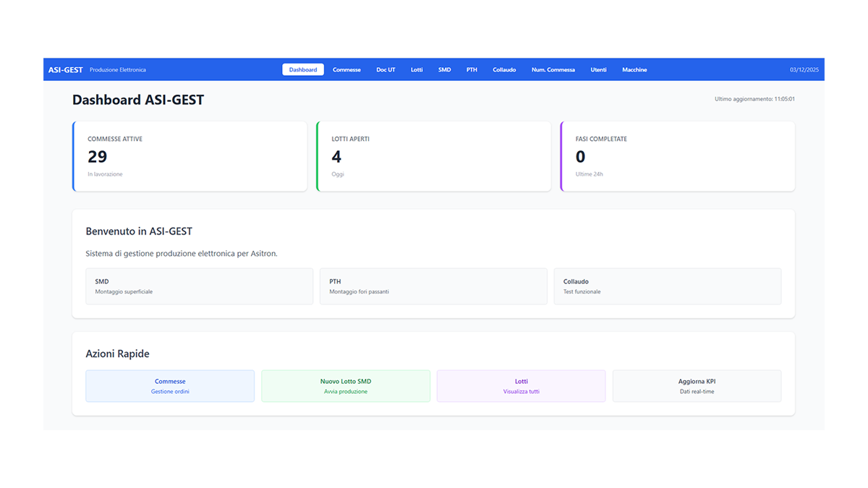Open the Collaudo tab in navbar
The width and height of the screenshot is (868, 488).
(504, 70)
